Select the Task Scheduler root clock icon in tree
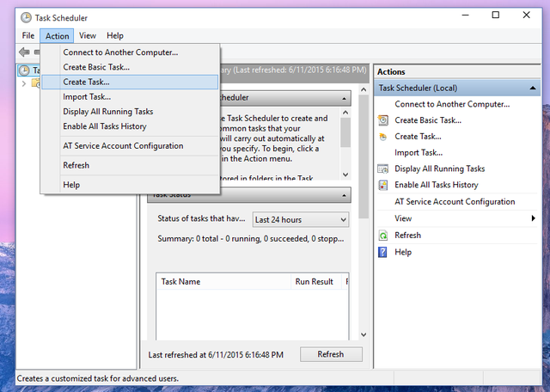The image size is (550, 392). tap(24, 70)
